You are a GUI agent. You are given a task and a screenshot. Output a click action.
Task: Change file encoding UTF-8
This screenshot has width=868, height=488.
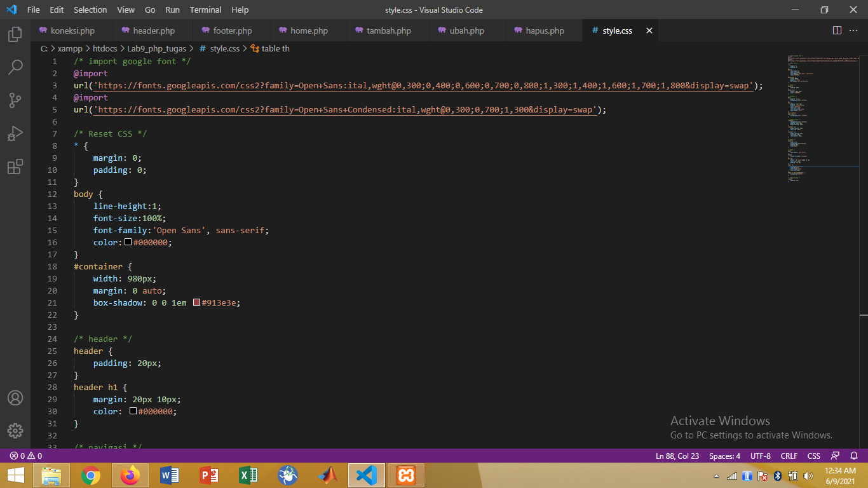pos(760,456)
